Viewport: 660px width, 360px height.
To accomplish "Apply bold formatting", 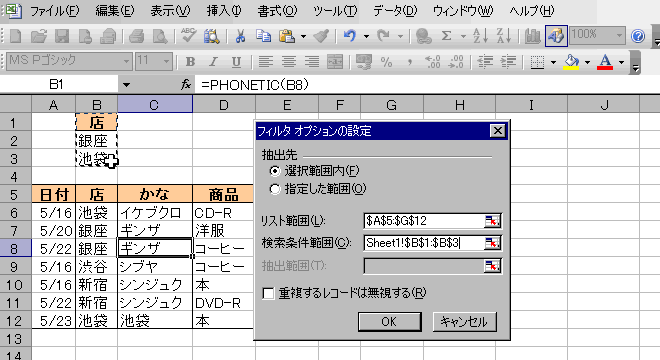I will pyautogui.click(x=190, y=62).
